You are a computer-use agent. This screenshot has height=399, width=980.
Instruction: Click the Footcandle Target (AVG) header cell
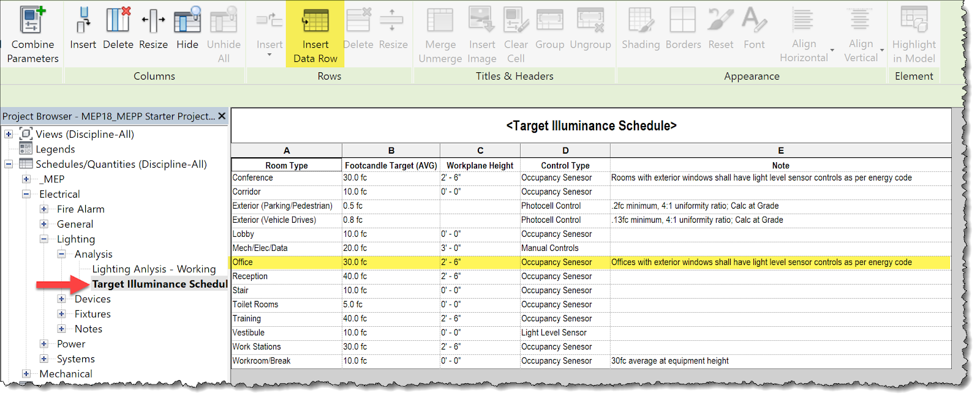[391, 165]
